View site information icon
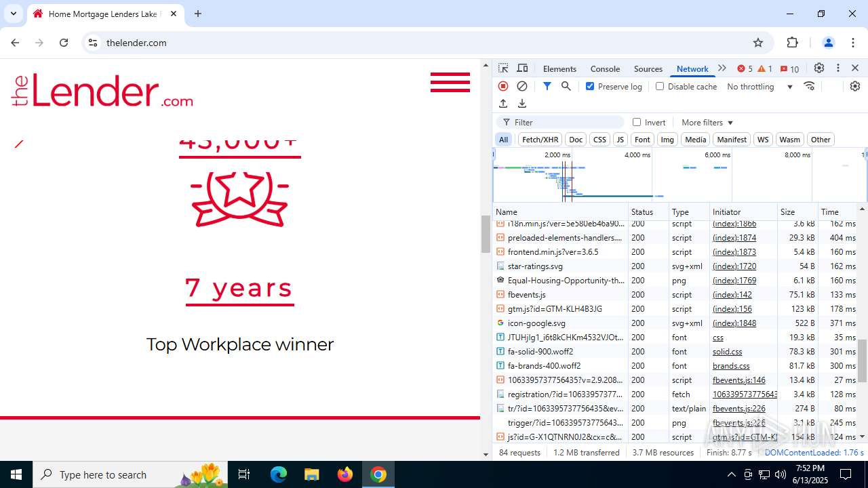 pyautogui.click(x=93, y=43)
